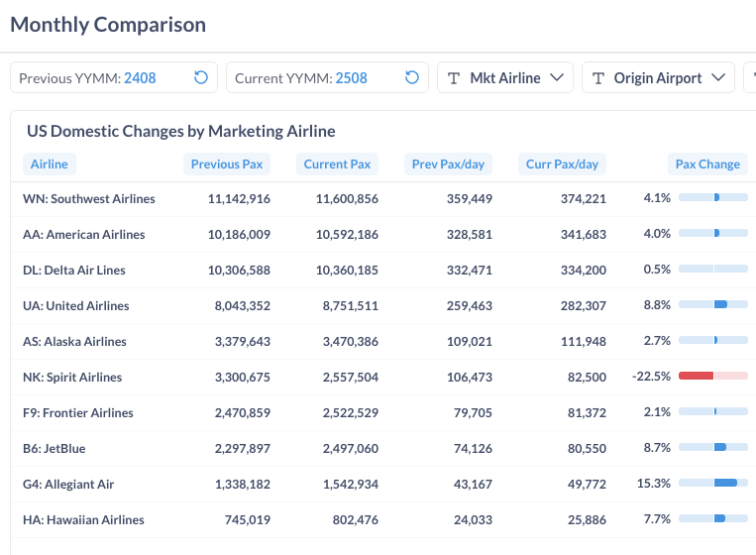Image resolution: width=756 pixels, height=555 pixels.
Task: Select the G4: Allegiant Air row
Action: click(383, 484)
